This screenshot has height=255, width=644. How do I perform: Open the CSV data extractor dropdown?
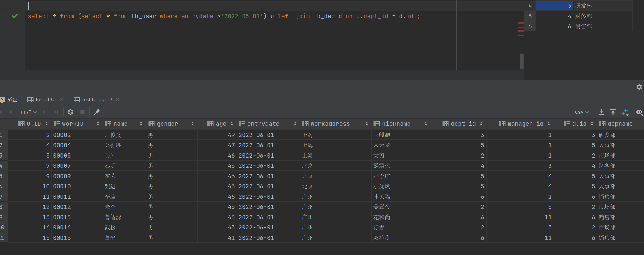[582, 112]
